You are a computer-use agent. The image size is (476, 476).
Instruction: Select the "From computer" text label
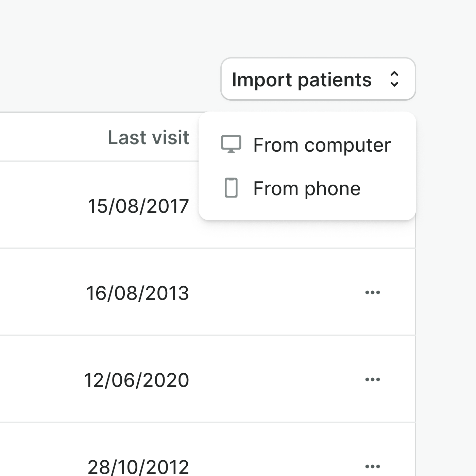pos(322,145)
